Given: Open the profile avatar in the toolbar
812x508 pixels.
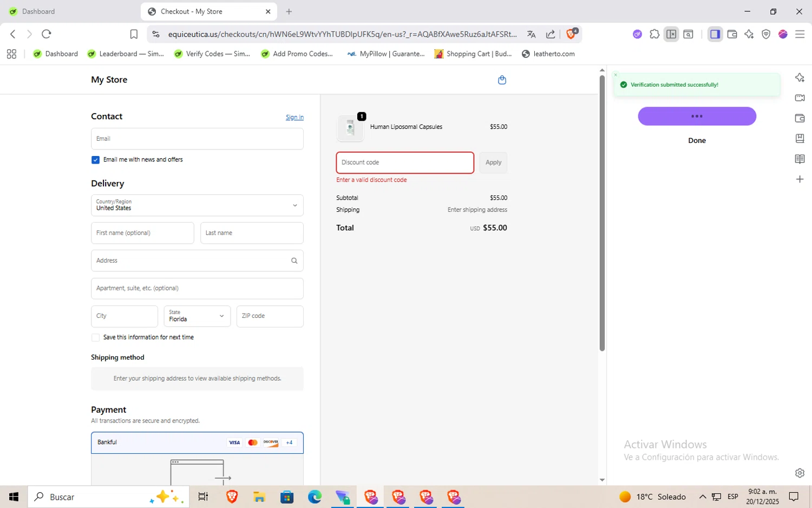Looking at the screenshot, I should tap(783, 34).
